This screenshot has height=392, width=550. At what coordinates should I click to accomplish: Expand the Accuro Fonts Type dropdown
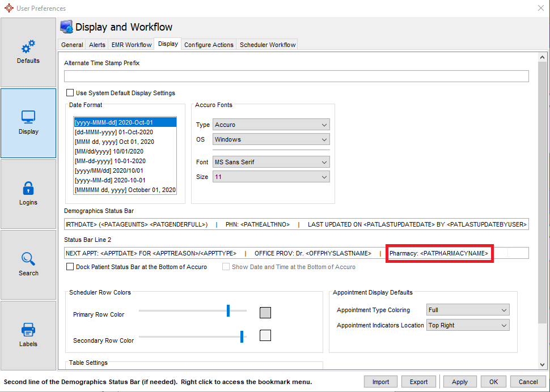pyautogui.click(x=271, y=125)
